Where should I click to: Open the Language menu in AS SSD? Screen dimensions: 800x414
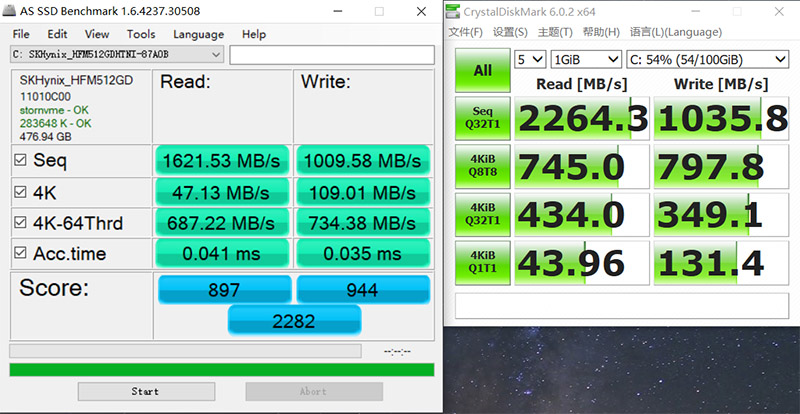(198, 34)
